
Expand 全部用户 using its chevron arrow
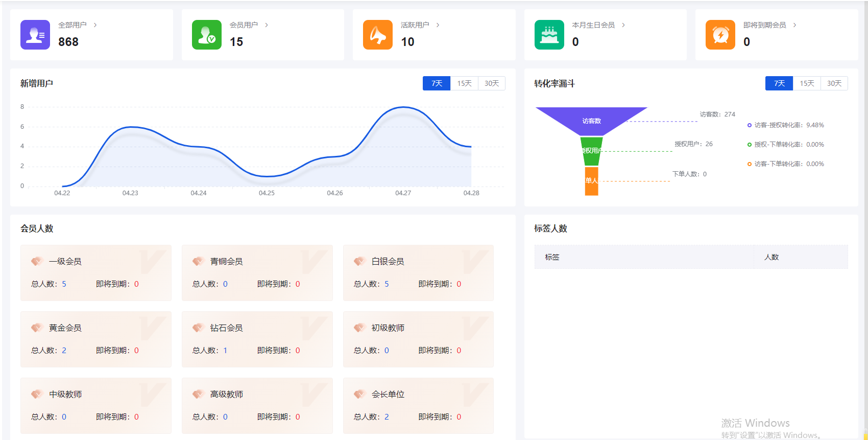tap(95, 25)
